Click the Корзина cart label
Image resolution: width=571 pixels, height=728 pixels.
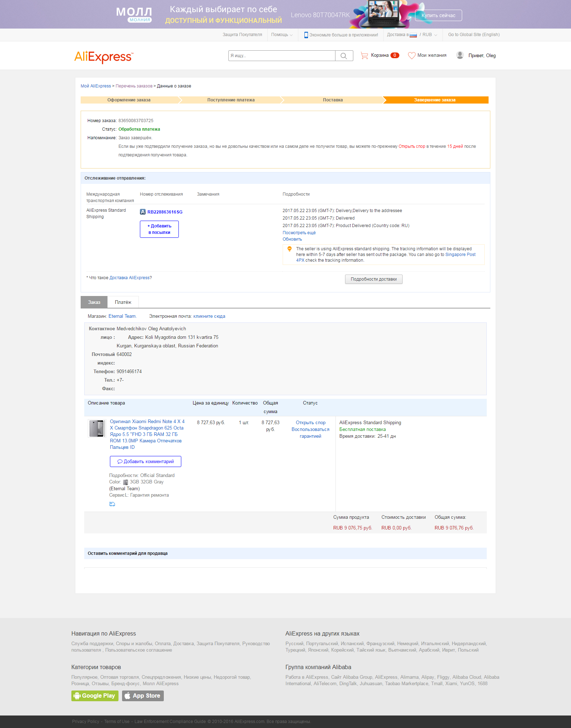380,55
